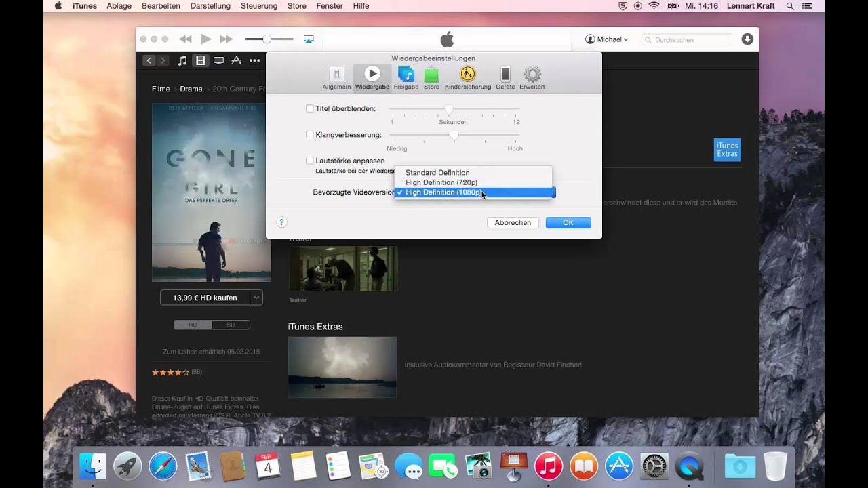The image size is (868, 488).
Task: Switch to the Music library icon
Action: point(182,60)
